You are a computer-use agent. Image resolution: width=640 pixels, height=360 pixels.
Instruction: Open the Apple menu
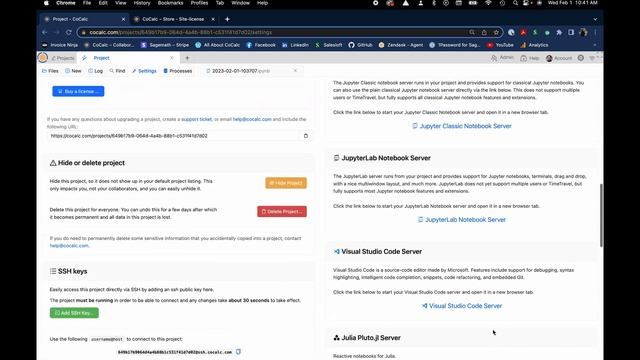click(46, 3)
